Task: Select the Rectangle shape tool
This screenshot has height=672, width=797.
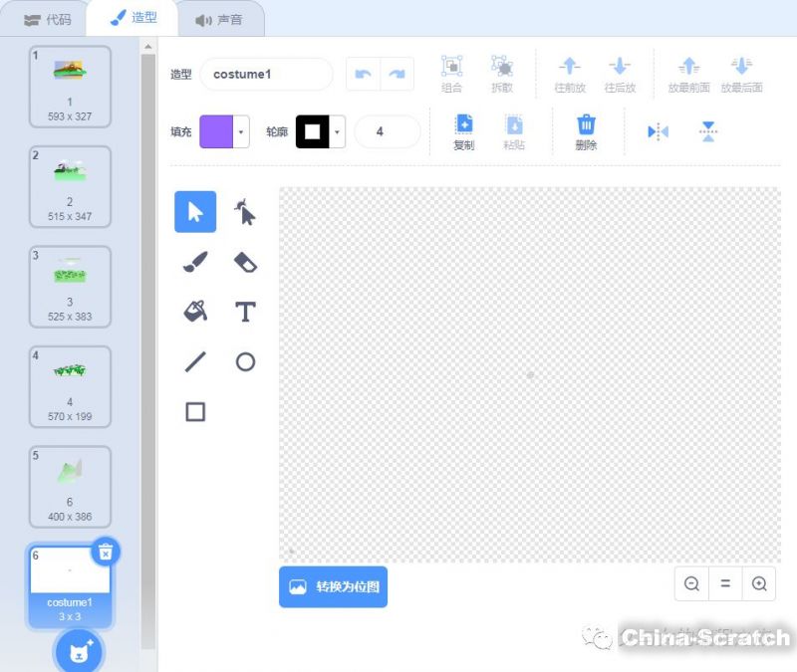Action: (195, 412)
